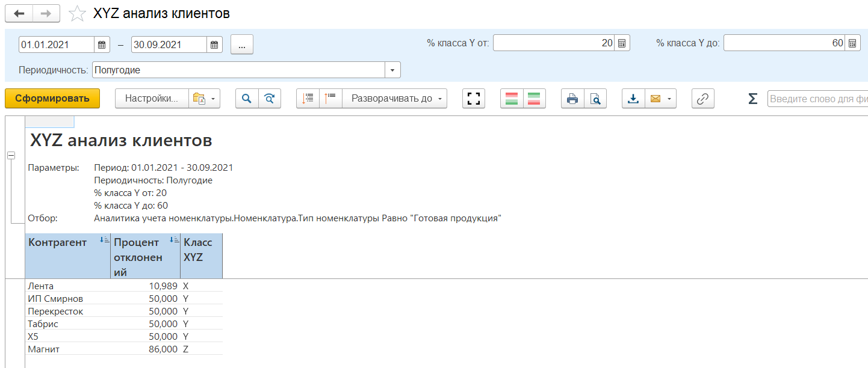Click the period selection ellipsis button
The height and width of the screenshot is (368, 868).
[242, 44]
